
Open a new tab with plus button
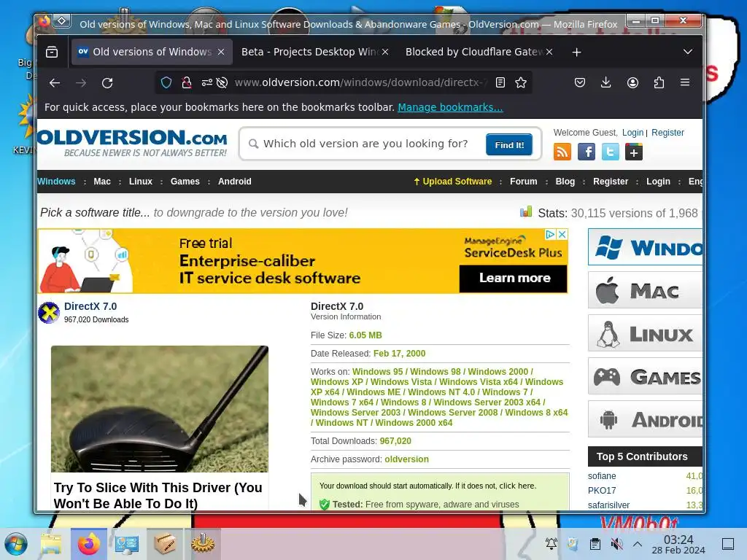pyautogui.click(x=576, y=52)
